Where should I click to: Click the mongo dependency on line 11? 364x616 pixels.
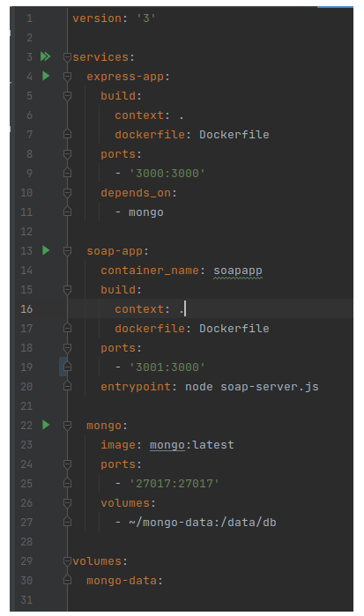[x=145, y=212]
